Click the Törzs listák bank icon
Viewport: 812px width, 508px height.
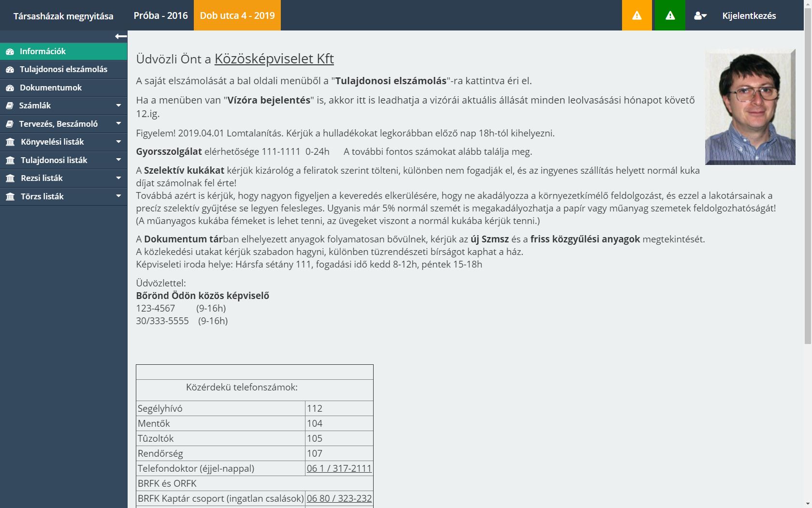10,196
